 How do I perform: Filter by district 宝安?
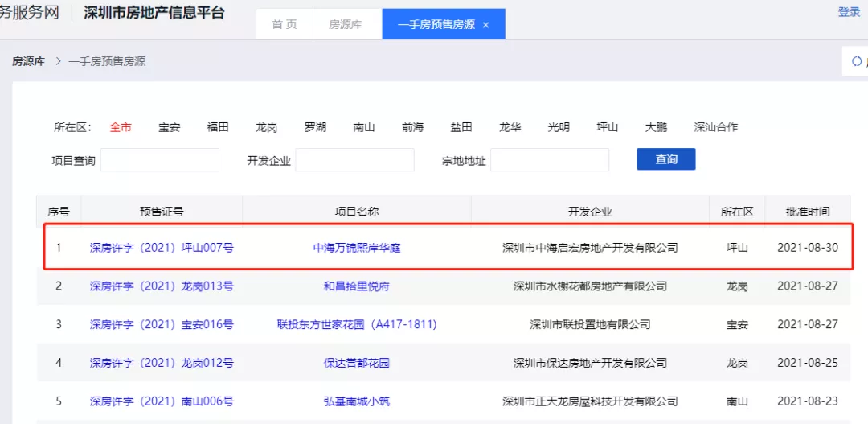pos(169,127)
